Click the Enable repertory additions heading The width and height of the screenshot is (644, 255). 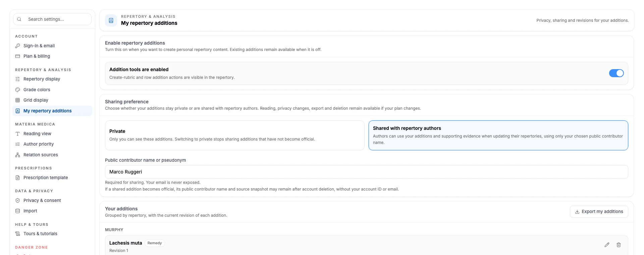coord(135,43)
